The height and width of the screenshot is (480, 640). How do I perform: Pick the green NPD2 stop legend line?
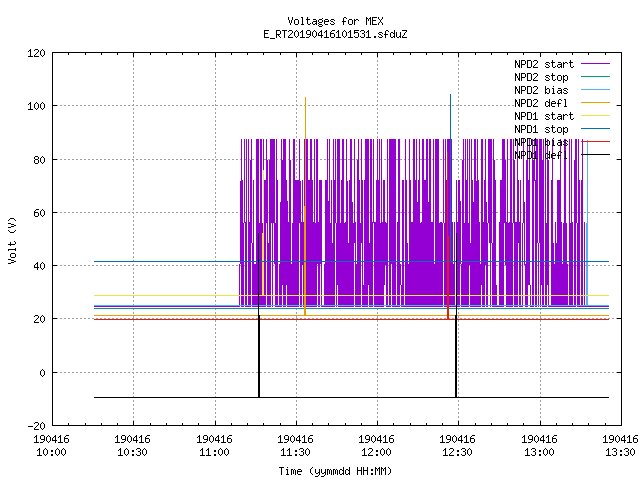coord(596,76)
